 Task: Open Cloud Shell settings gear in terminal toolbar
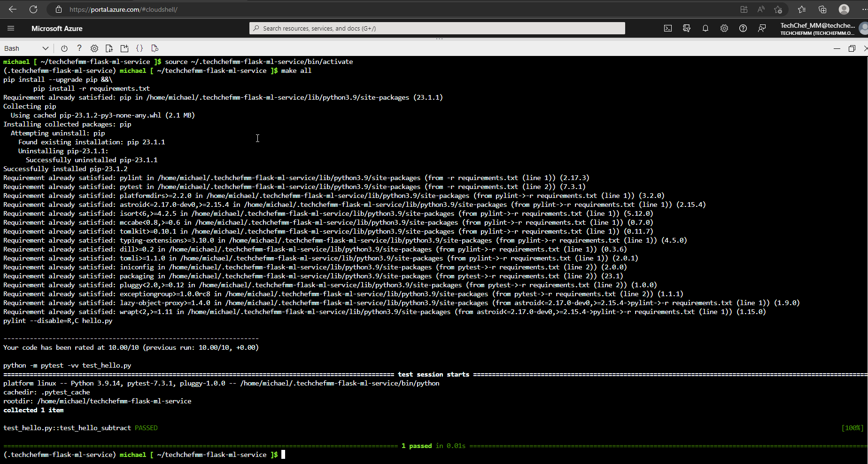click(94, 48)
